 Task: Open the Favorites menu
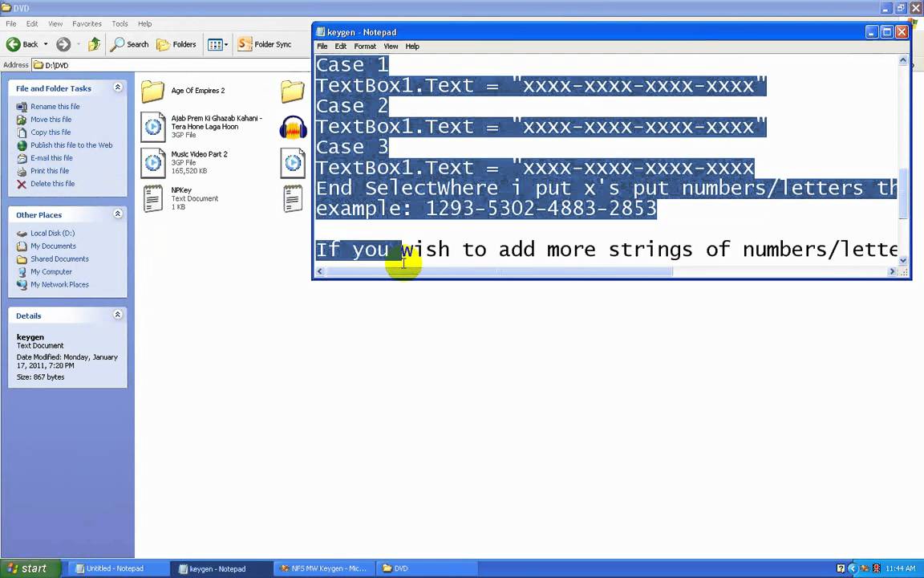87,23
